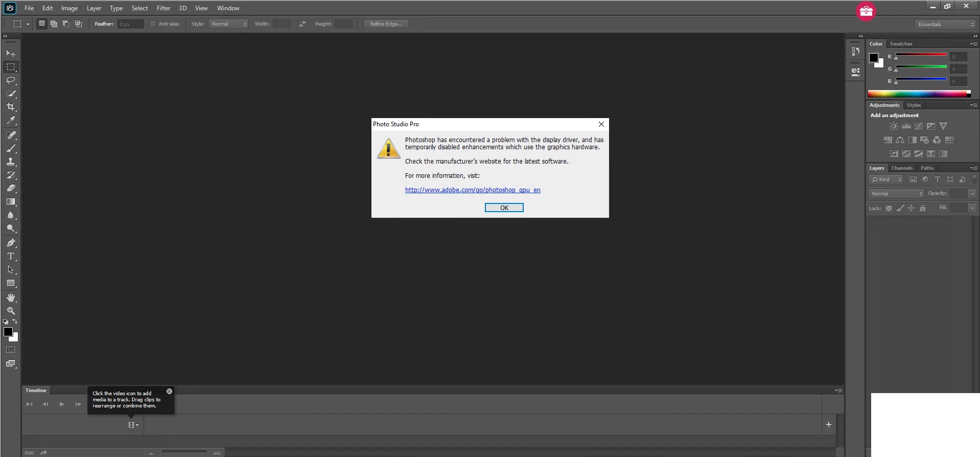Click the Refine Edge button

[x=386, y=24]
